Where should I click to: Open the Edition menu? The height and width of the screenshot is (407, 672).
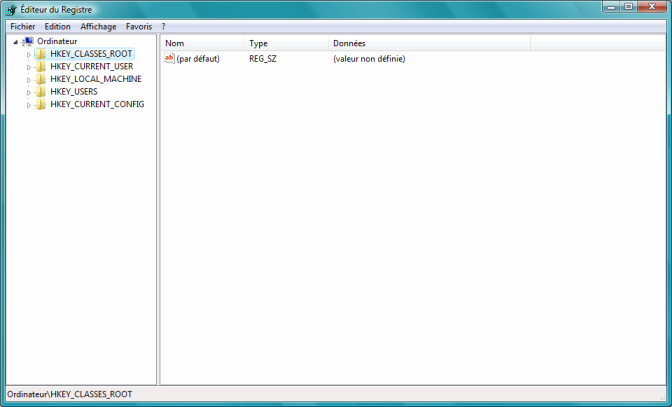coord(57,27)
